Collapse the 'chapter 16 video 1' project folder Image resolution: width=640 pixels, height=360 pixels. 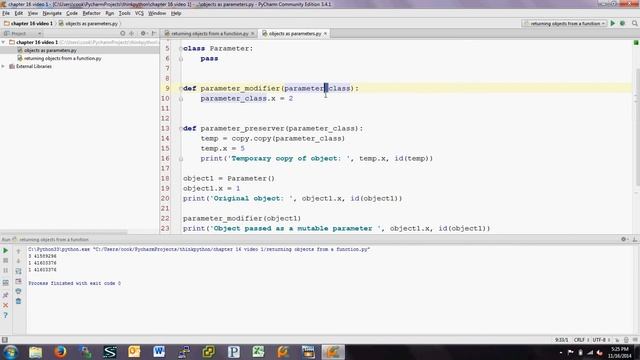pos(3,42)
